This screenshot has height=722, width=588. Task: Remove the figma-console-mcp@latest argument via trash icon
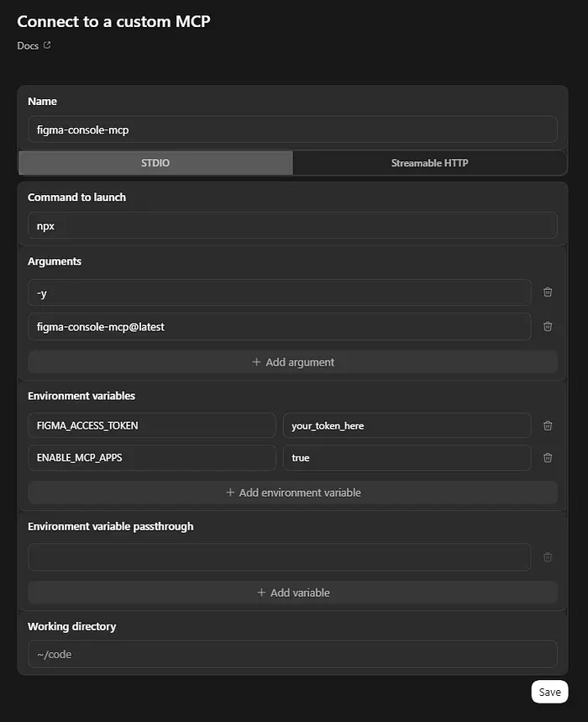pos(548,326)
